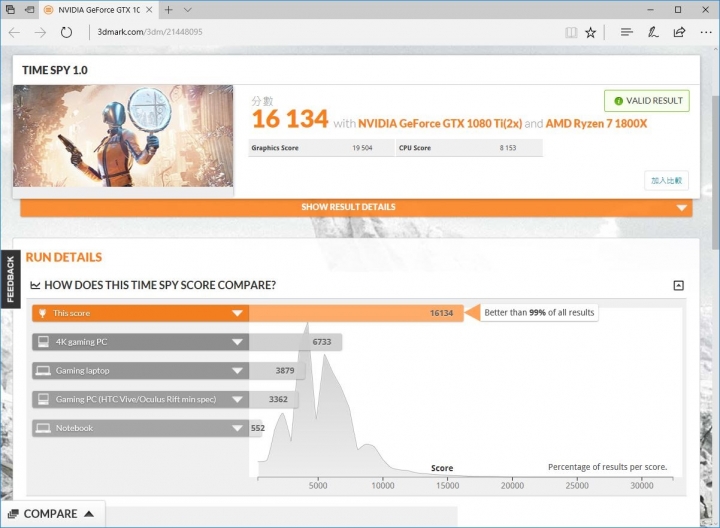720x528 pixels.
Task: Expand Notebook dropdown arrow
Action: coord(237,428)
